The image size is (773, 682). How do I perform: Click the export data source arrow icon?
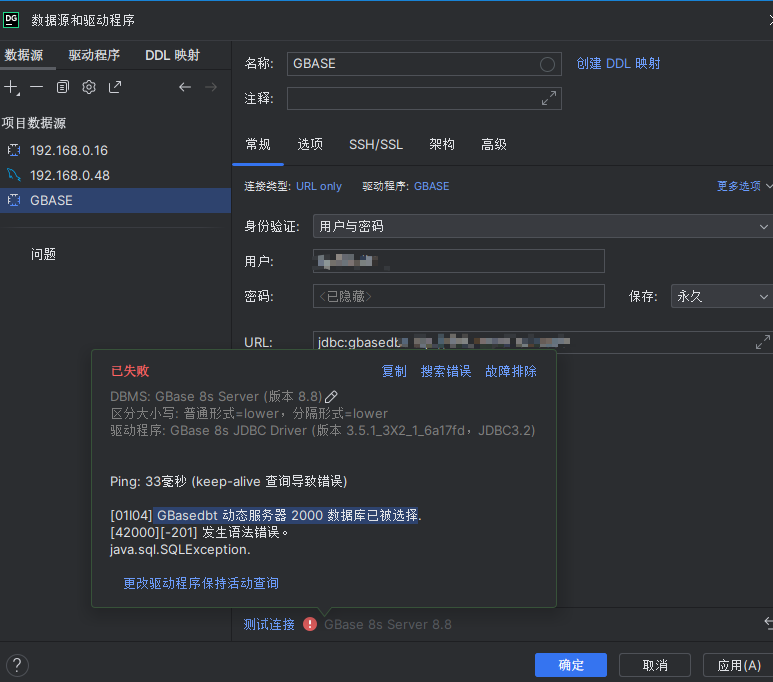[x=115, y=87]
